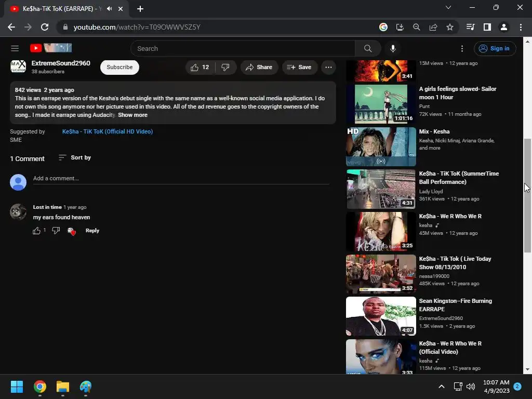Open Live Today Show 08/13/2010 thumbnail

[381, 274]
